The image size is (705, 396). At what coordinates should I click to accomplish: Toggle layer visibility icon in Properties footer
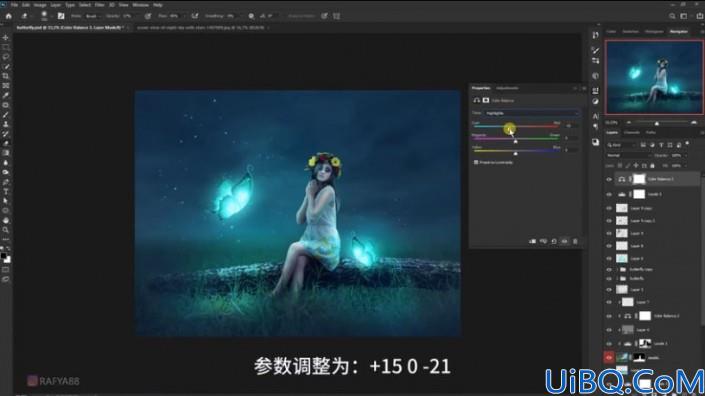point(565,241)
